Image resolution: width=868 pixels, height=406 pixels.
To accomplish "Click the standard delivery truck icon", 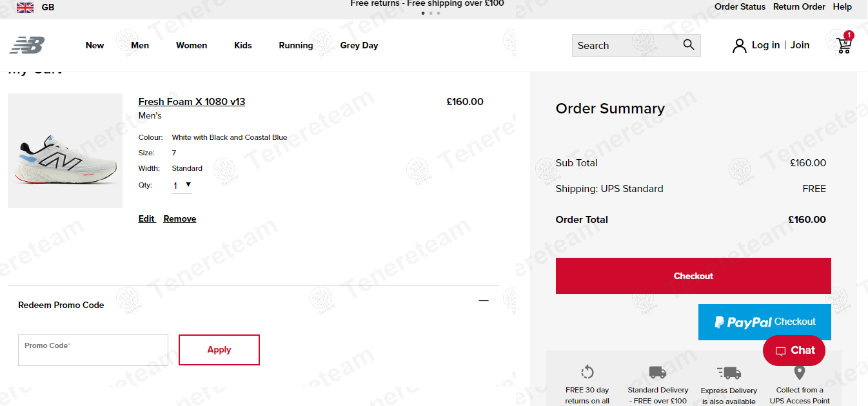I will 658,372.
